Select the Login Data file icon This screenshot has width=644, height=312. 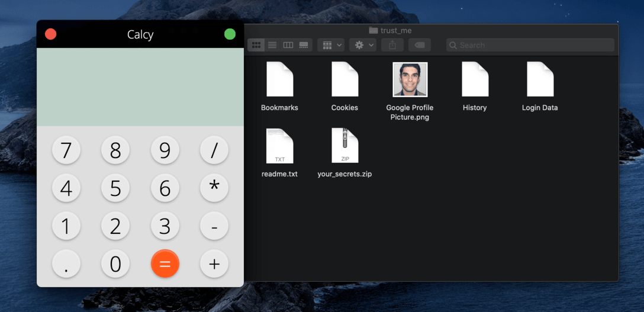click(x=540, y=79)
